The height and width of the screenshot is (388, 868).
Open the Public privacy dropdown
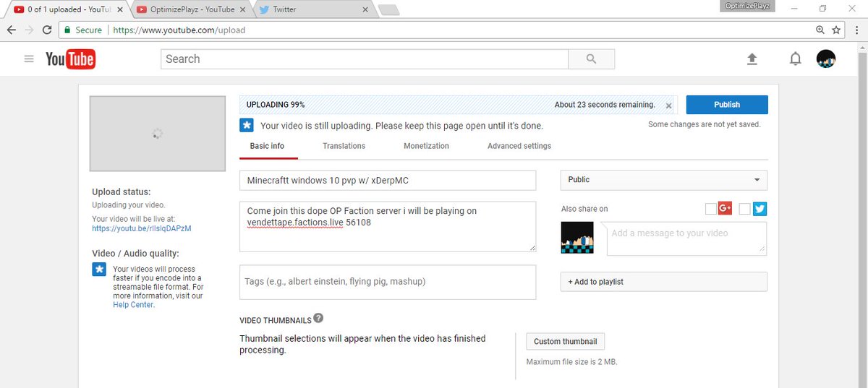664,180
